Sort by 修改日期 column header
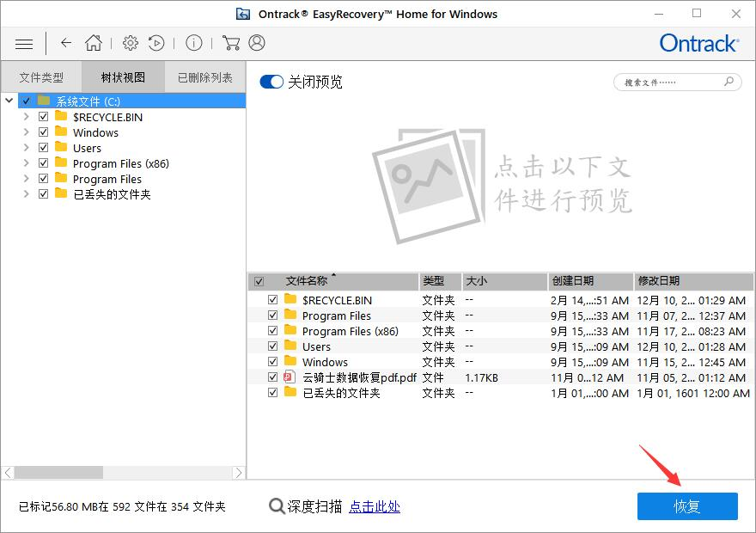This screenshot has height=533, width=756. click(x=693, y=281)
